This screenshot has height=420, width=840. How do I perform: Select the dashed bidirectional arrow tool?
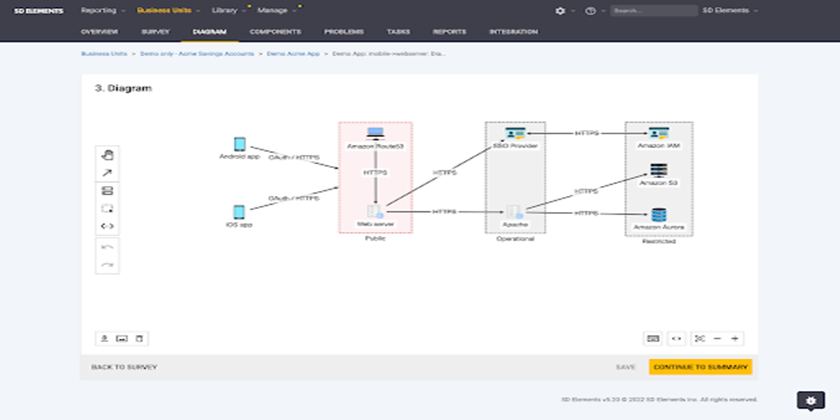(107, 226)
